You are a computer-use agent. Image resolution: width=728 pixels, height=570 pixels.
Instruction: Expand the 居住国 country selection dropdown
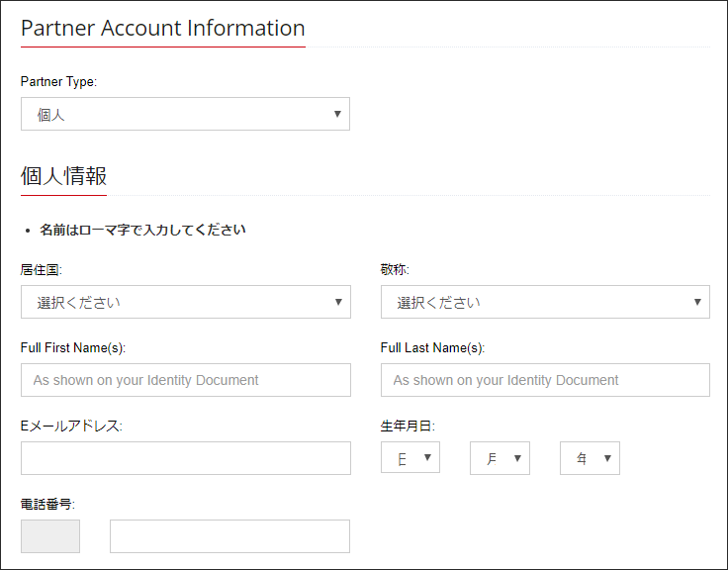coord(185,302)
